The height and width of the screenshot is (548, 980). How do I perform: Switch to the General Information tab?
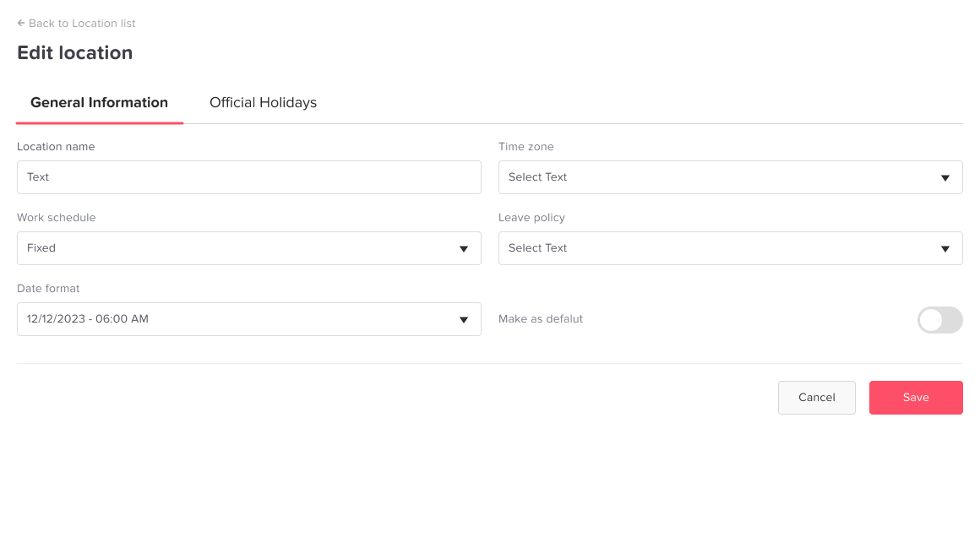pos(100,103)
